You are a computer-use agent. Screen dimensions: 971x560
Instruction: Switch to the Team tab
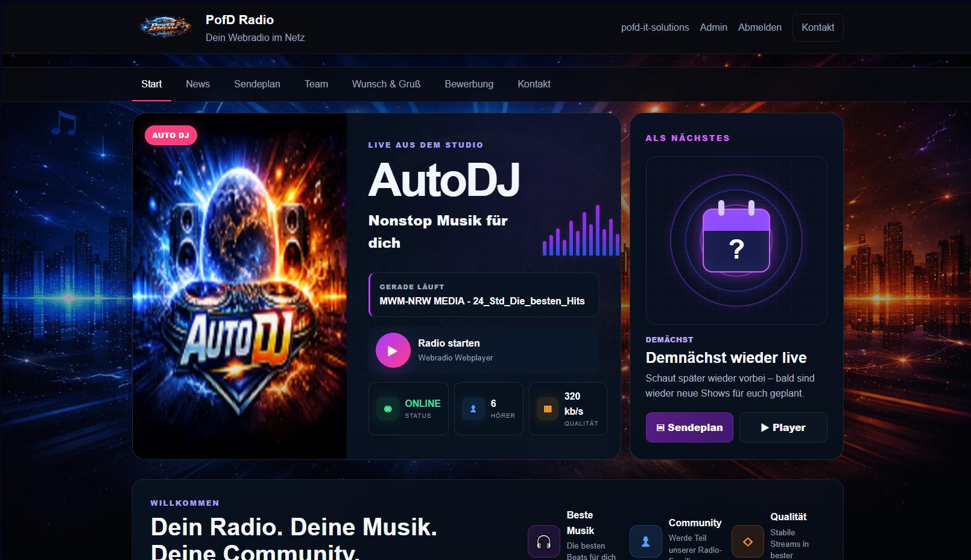(316, 84)
